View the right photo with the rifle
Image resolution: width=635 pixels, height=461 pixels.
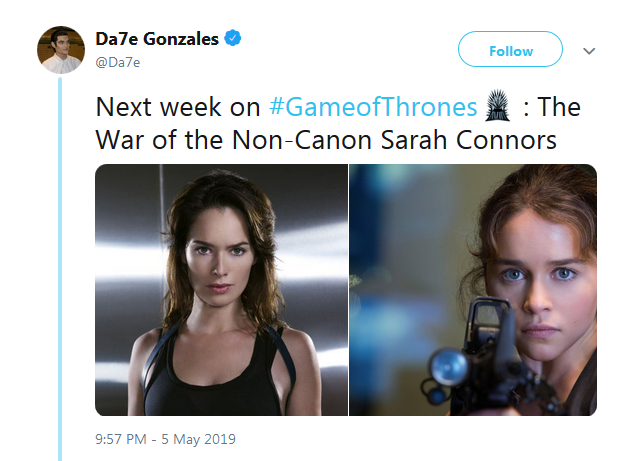click(473, 290)
